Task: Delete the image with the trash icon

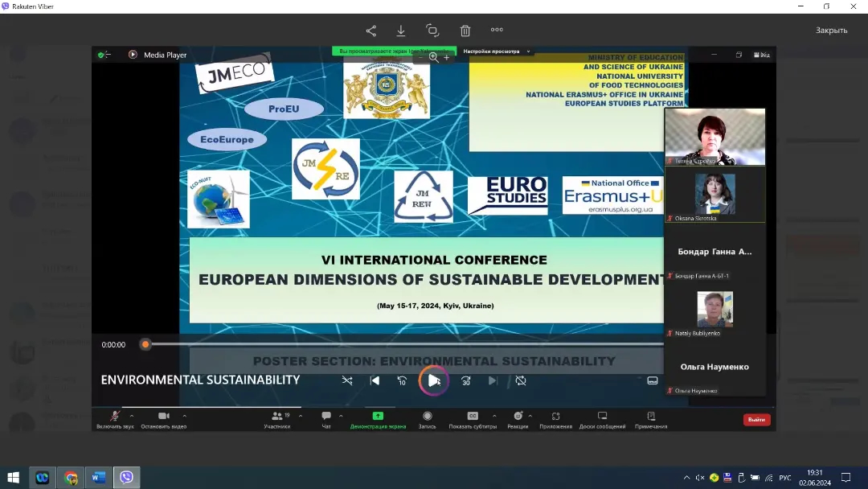Action: point(465,31)
